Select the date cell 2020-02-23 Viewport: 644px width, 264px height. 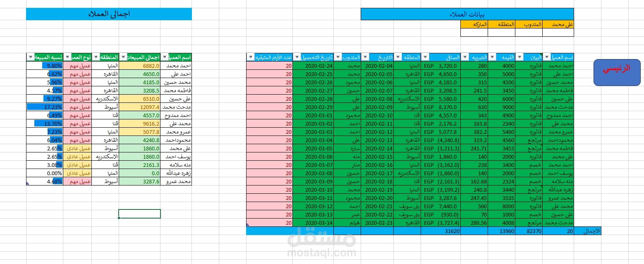(377, 223)
